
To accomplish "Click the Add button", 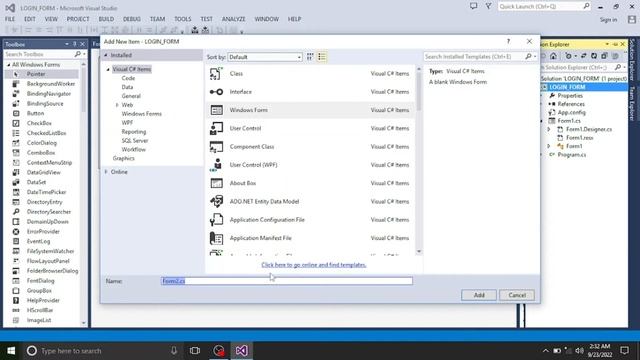I will pyautogui.click(x=479, y=295).
